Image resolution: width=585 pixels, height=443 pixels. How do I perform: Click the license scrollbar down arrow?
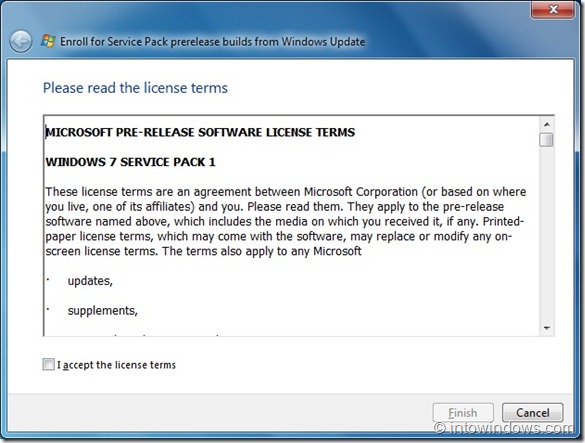[x=547, y=328]
